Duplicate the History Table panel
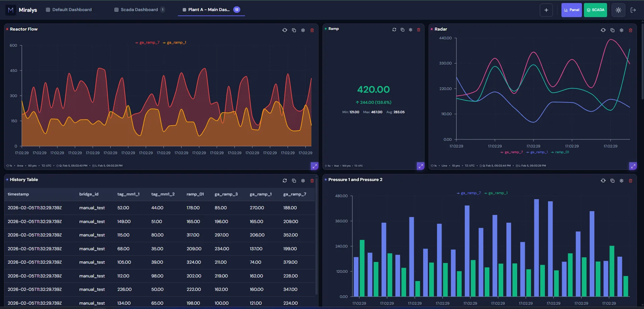 294,181
